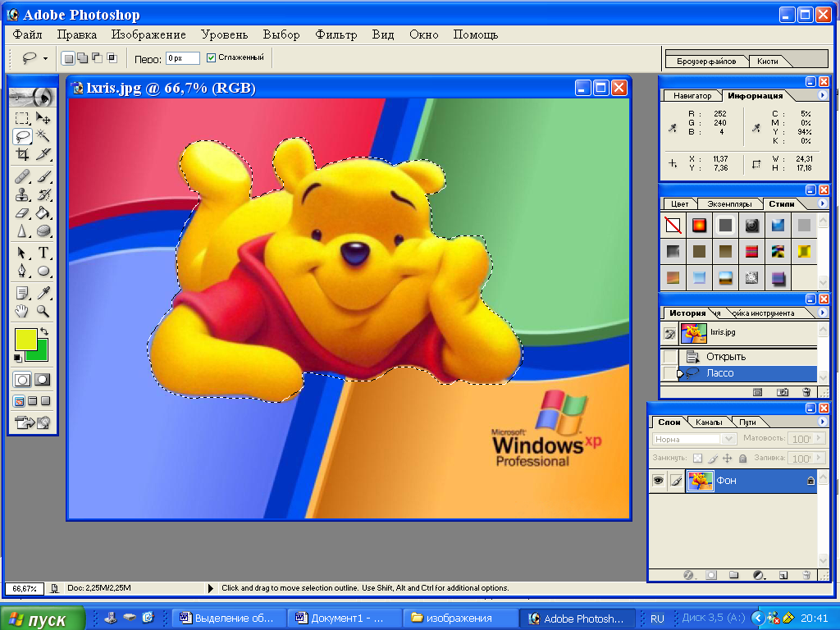Select the Move tool
Screen dimensions: 840x630
click(43, 118)
